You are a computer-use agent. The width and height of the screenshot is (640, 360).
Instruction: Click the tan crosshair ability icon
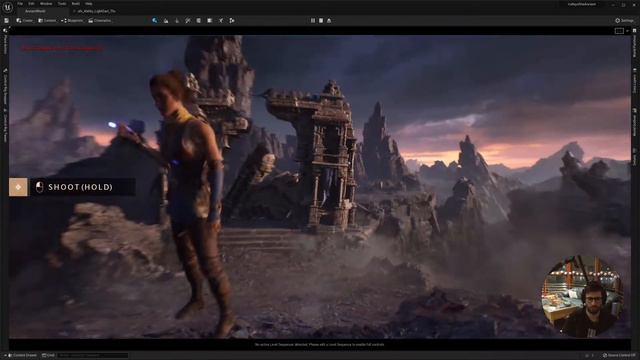pyautogui.click(x=18, y=187)
